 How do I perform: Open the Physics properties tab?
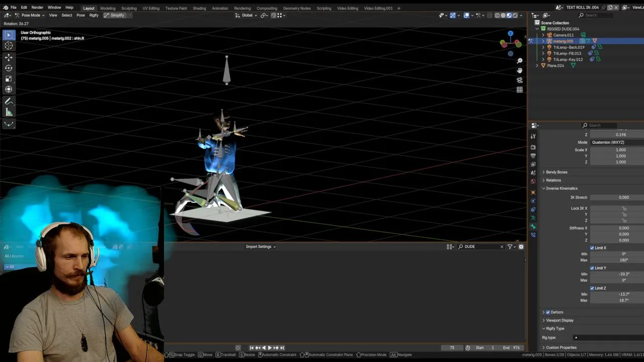[x=533, y=201]
